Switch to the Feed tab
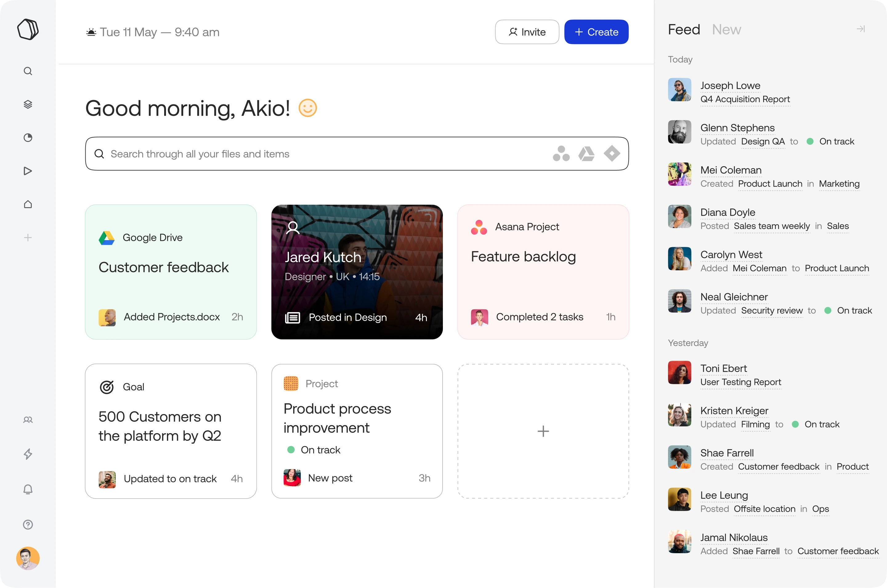Viewport: 887px width, 588px height. click(x=684, y=29)
